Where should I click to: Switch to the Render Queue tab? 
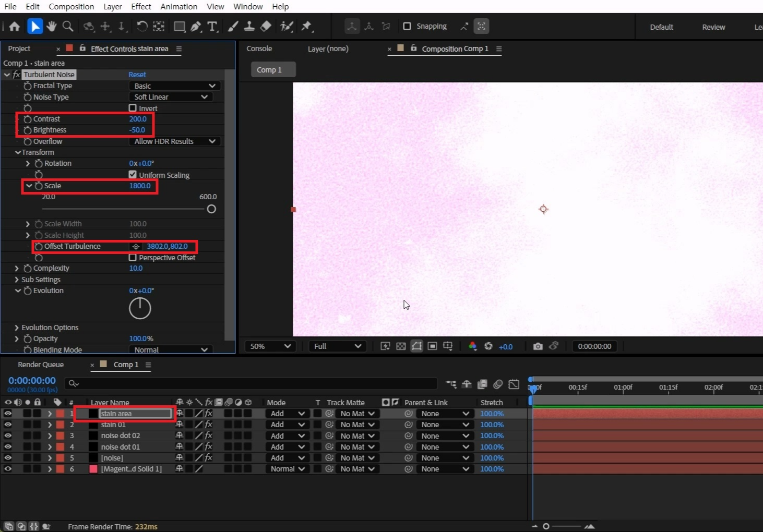[x=41, y=365]
